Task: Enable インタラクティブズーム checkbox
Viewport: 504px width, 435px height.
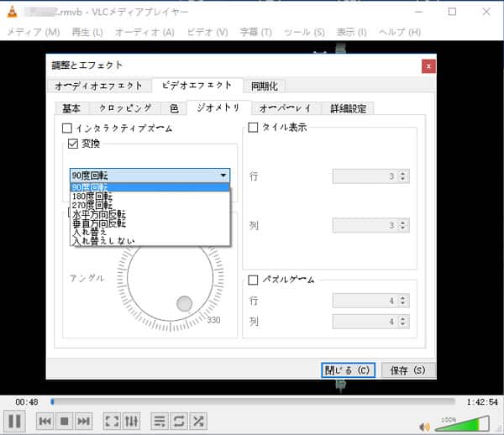Action: click(67, 128)
